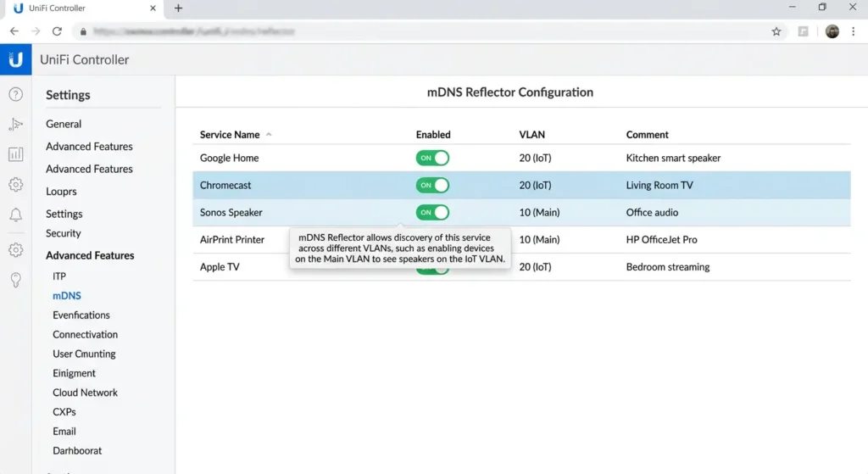Viewport: 868px width, 474px height.
Task: Select the Apple TV service name
Action: coord(220,266)
